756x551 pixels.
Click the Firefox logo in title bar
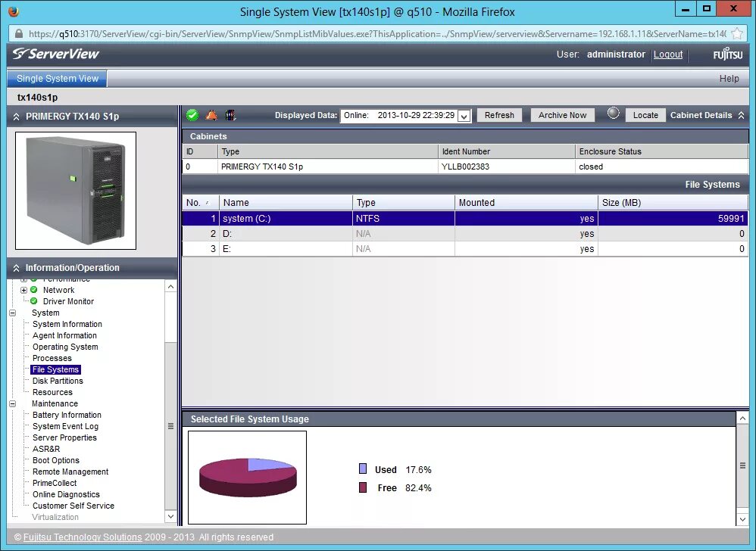tap(14, 11)
